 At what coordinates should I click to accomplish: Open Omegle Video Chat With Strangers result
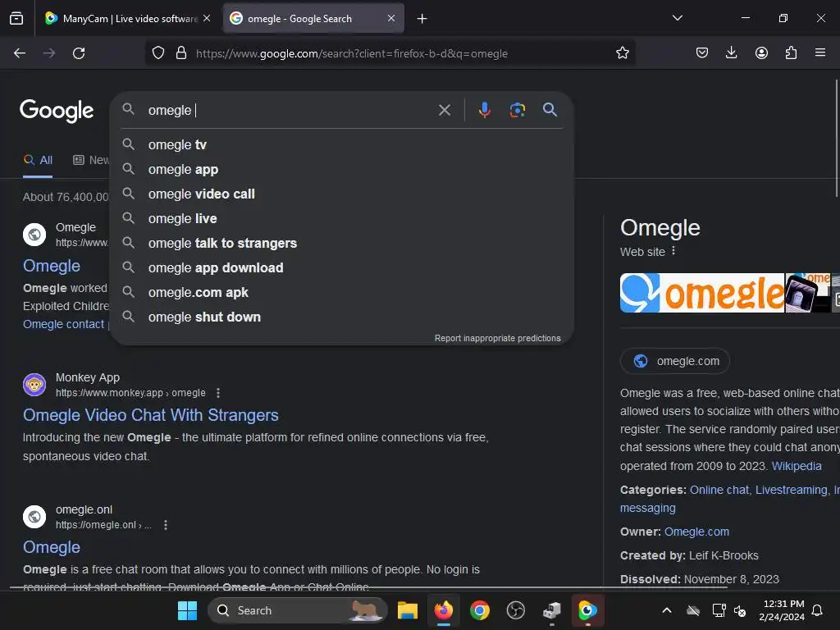[x=151, y=415]
